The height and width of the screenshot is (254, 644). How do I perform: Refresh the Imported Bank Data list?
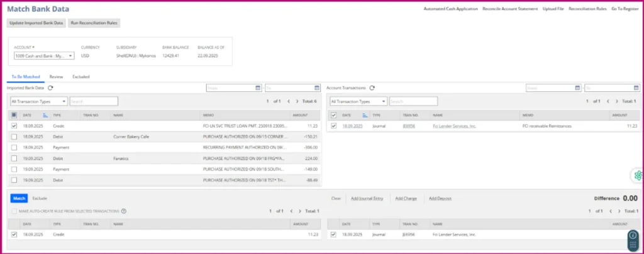pyautogui.click(x=50, y=88)
